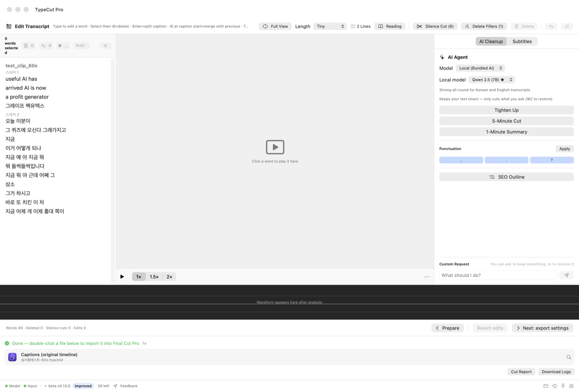Toggle the comma punctuation option

click(x=461, y=160)
